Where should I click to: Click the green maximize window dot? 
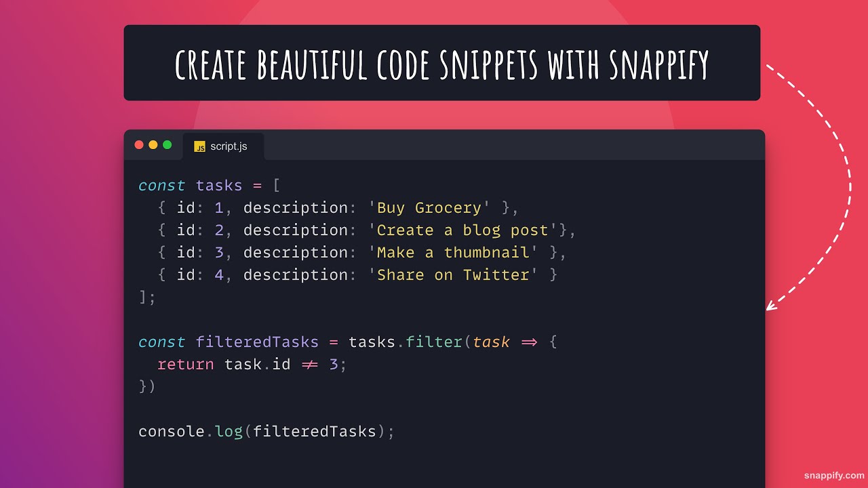tap(167, 144)
